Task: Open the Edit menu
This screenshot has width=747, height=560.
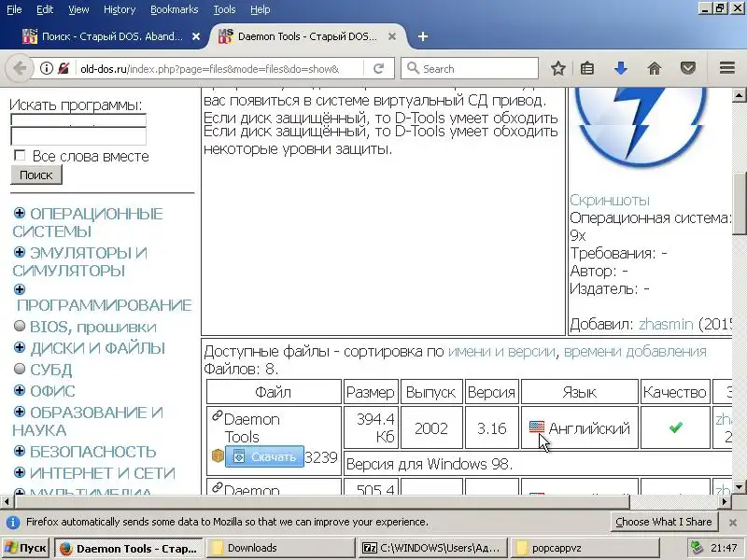Action: (45, 9)
